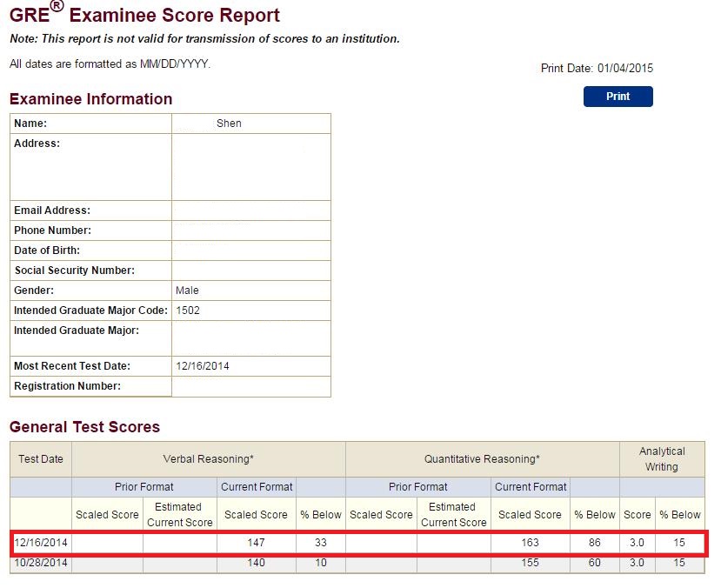Click Prior Format under Verbal Reasoning
The image size is (721, 588).
144,487
